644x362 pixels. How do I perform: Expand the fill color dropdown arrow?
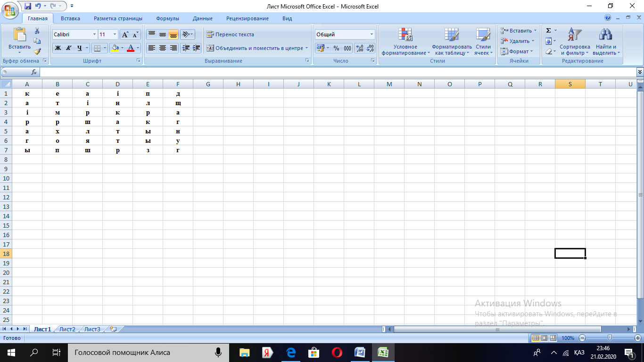[x=122, y=48]
